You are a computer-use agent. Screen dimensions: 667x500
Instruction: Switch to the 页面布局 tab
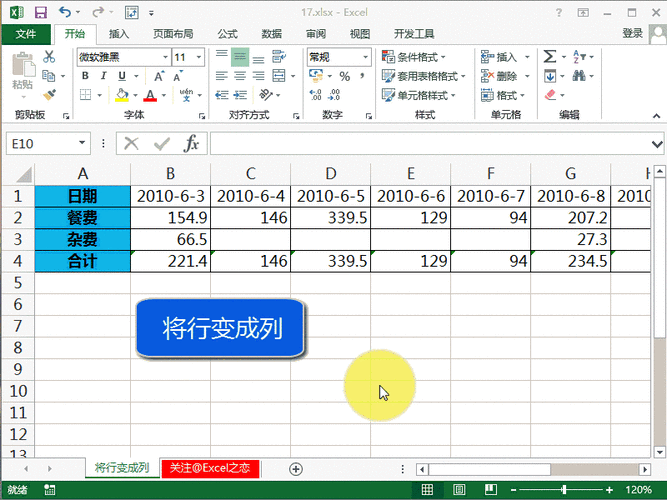(x=173, y=34)
